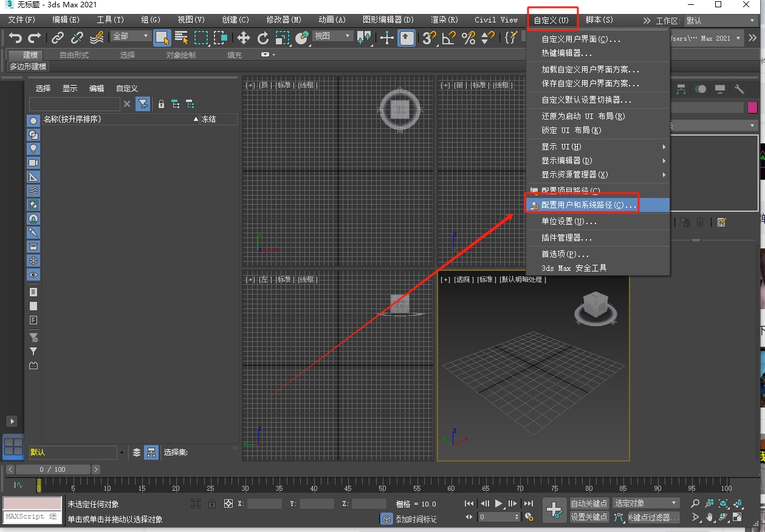
Task: Open Select by Name tool
Action: click(x=182, y=38)
